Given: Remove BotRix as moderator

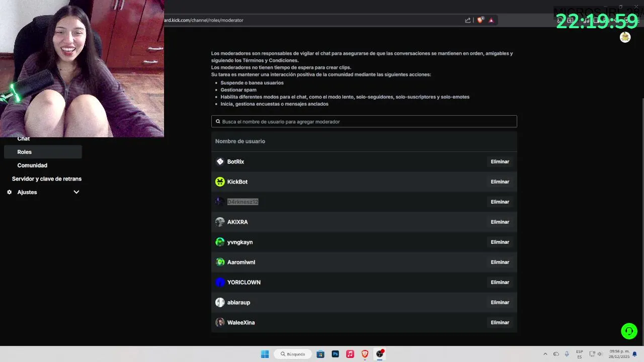Looking at the screenshot, I should click(x=500, y=161).
